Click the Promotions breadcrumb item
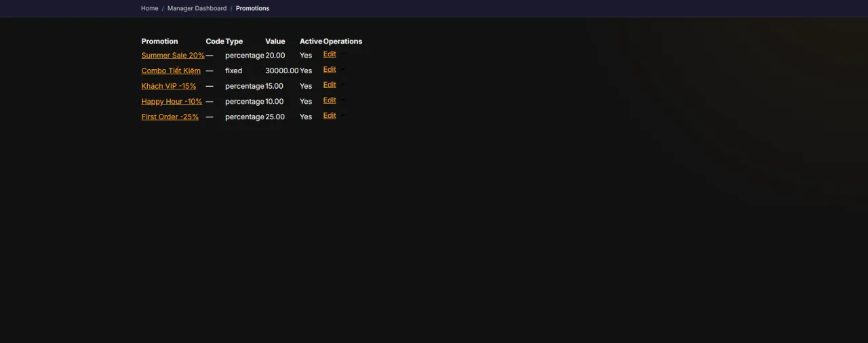This screenshot has height=343, width=868. pyautogui.click(x=252, y=8)
